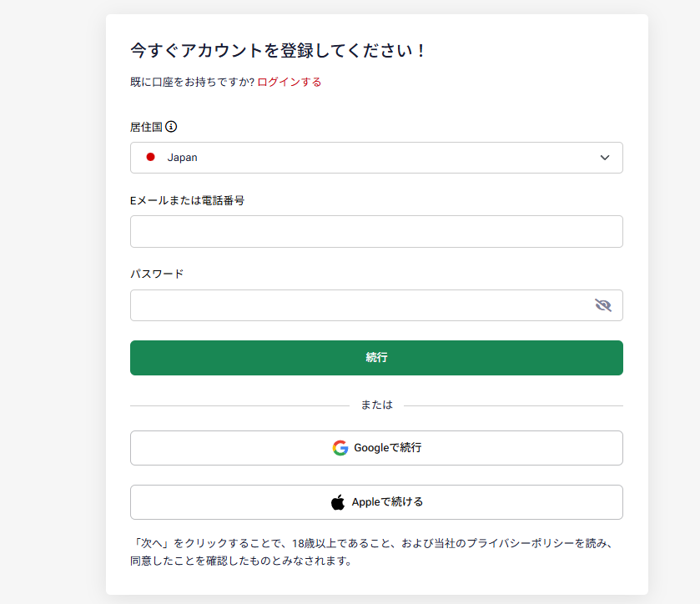Continue with Apple button
This screenshot has width=700, height=604.
coord(376,502)
